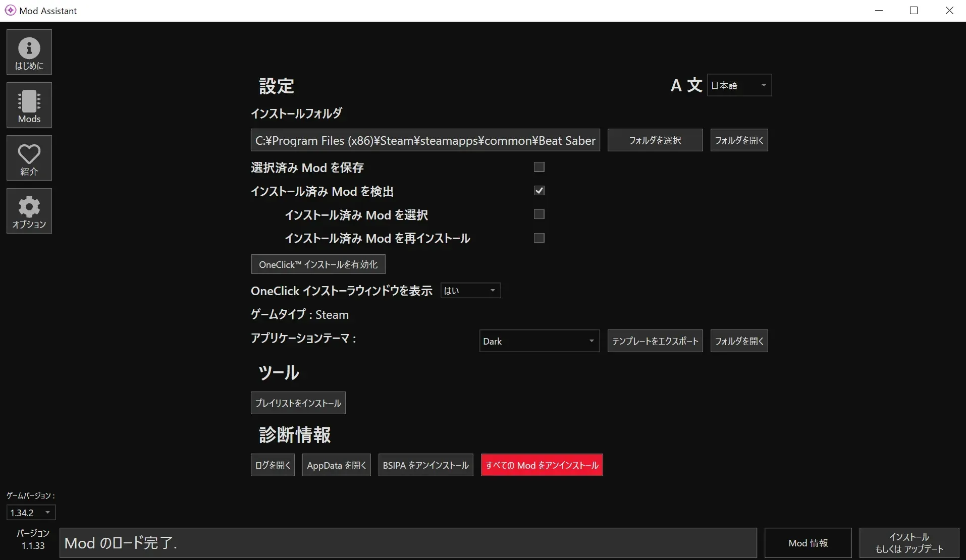The width and height of the screenshot is (966, 560).
Task: Open the 日本語 language dropdown
Action: 739,85
